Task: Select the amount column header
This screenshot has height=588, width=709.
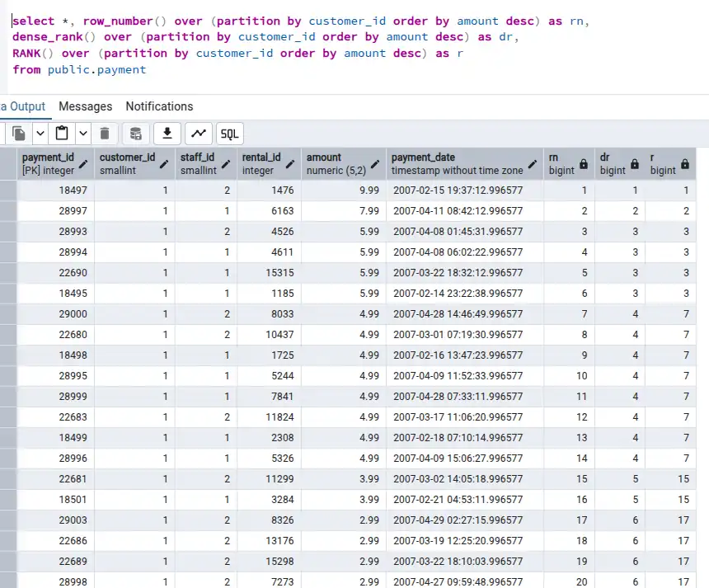Action: pos(344,164)
